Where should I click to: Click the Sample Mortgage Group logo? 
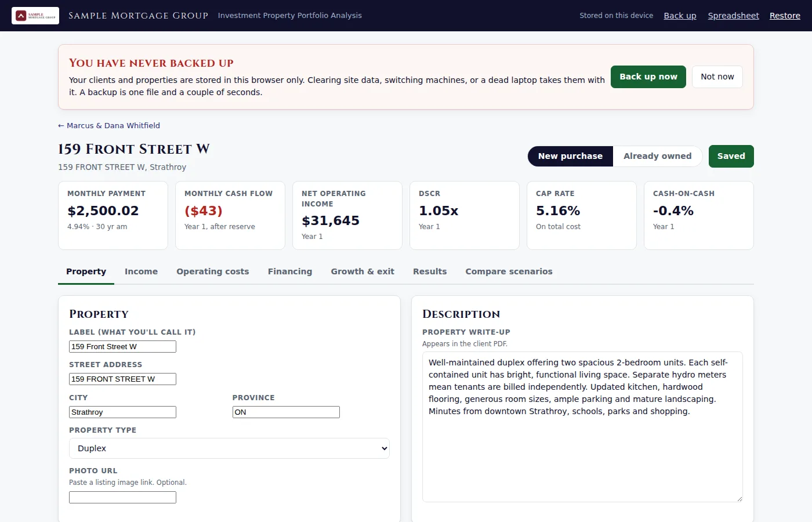coord(35,16)
